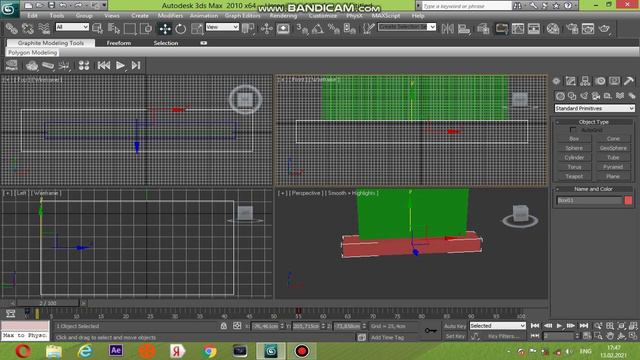Viewport: 640px width, 360px height.
Task: Select the Scale transform tool
Action: pos(197,29)
